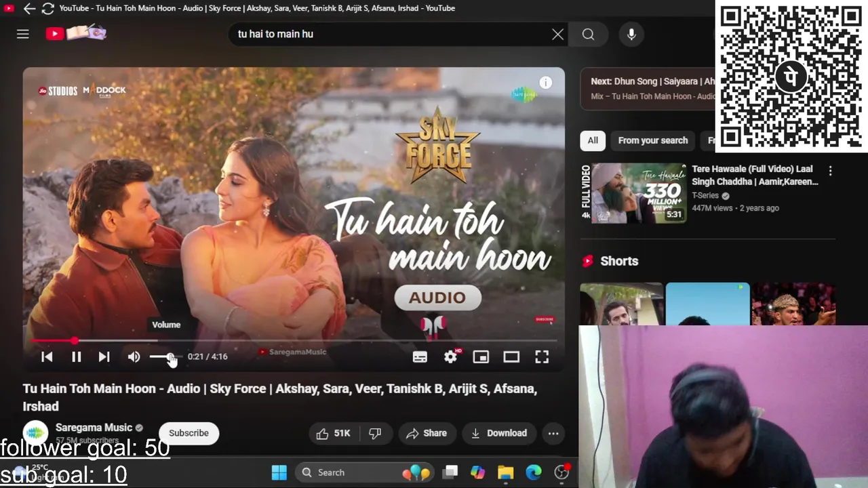Pause the playing video
Screen dimensions: 868x488
(x=77, y=357)
